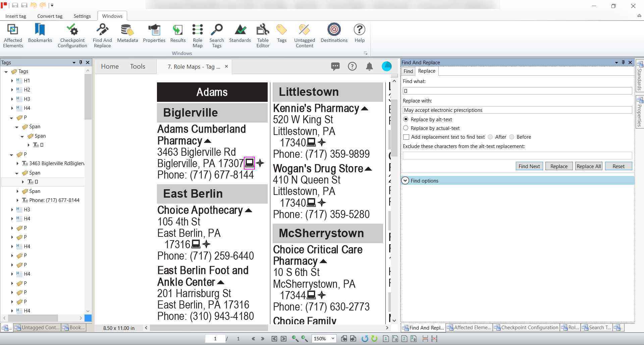Click the Replace All button

pos(589,166)
